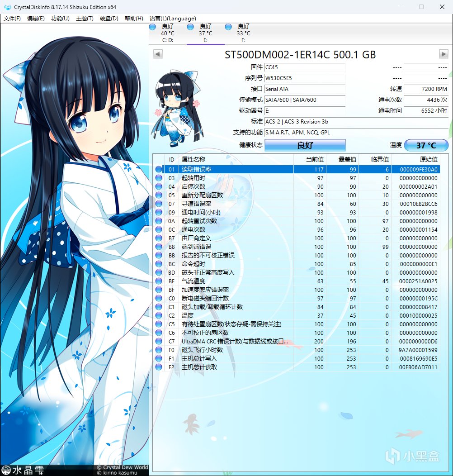Click the 通电时间 value 6552 小时
The image size is (453, 476).
426,111
